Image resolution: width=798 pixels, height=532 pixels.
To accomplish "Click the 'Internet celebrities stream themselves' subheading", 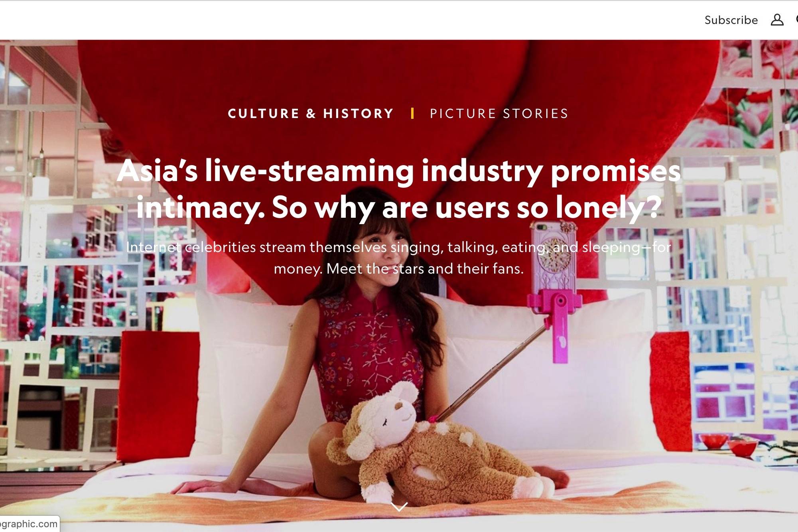I will click(399, 258).
